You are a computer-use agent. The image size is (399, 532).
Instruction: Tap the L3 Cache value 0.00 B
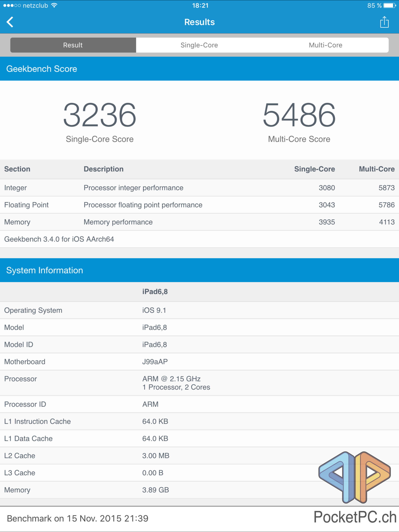tap(153, 473)
